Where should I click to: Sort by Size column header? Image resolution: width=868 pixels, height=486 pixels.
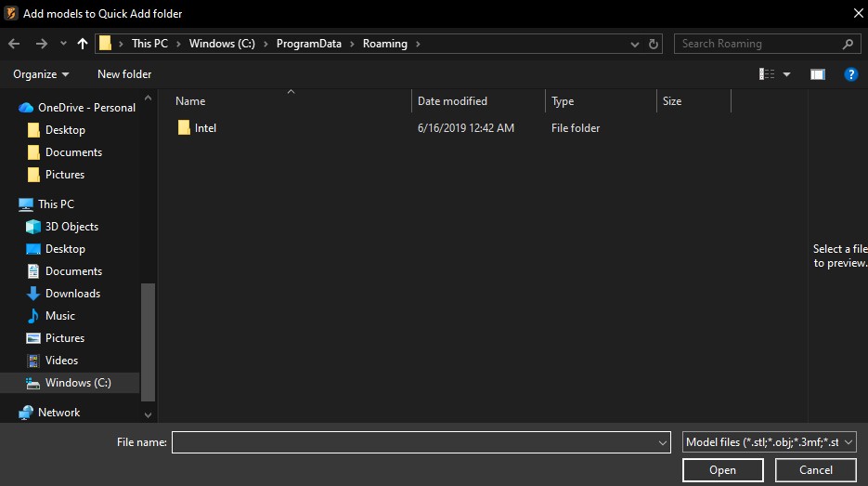672,101
